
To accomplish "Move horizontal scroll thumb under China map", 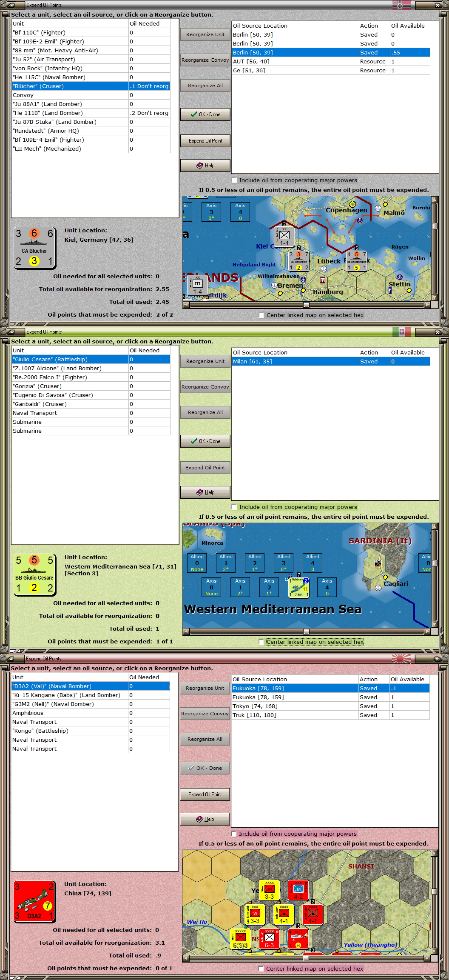I will click(x=306, y=958).
